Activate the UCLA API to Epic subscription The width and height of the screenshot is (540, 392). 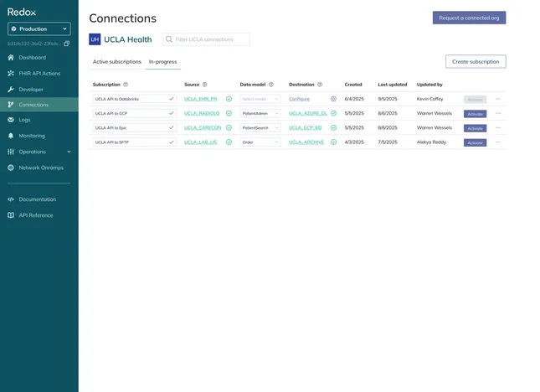475,128
